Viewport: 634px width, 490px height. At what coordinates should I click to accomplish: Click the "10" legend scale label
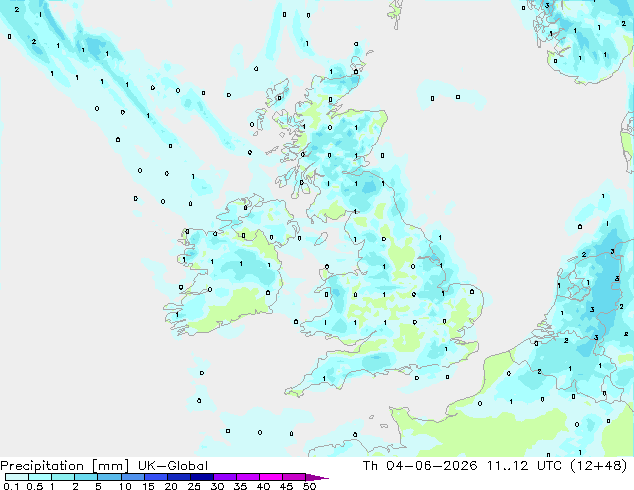125,486
